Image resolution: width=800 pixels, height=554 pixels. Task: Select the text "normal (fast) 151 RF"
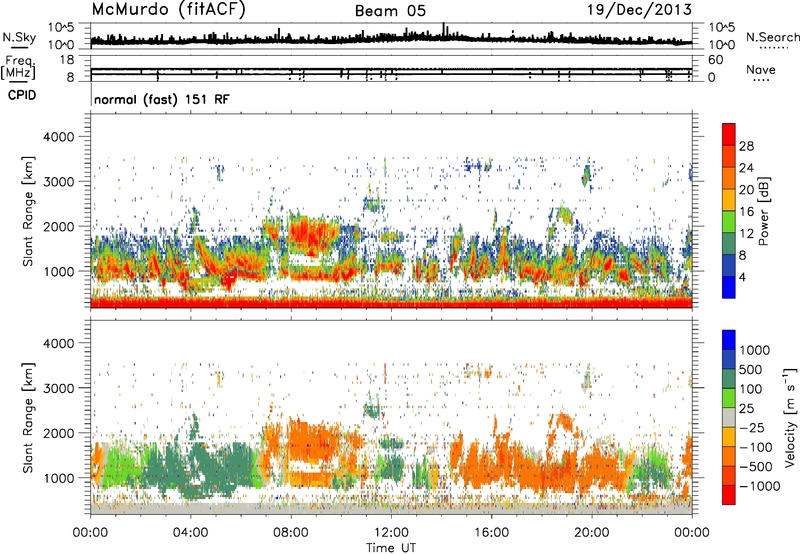click(x=162, y=99)
